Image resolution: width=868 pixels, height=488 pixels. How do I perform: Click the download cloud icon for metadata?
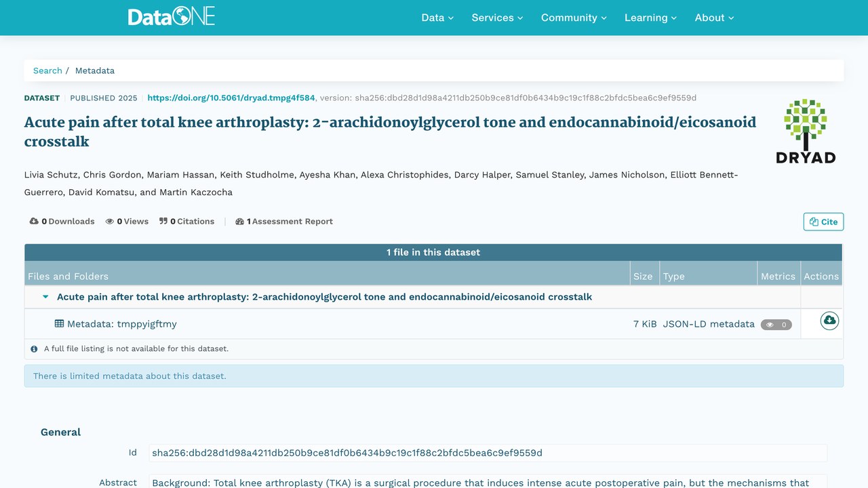pyautogui.click(x=829, y=321)
